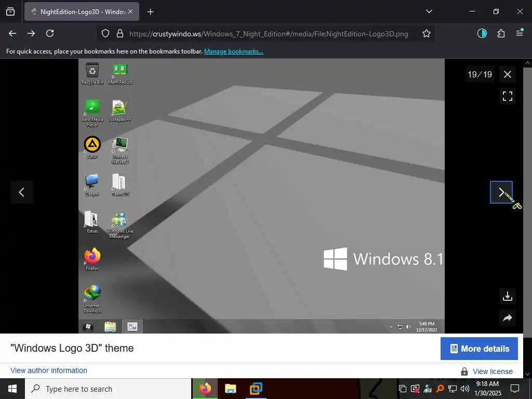Open the notification center icon

coord(515,389)
